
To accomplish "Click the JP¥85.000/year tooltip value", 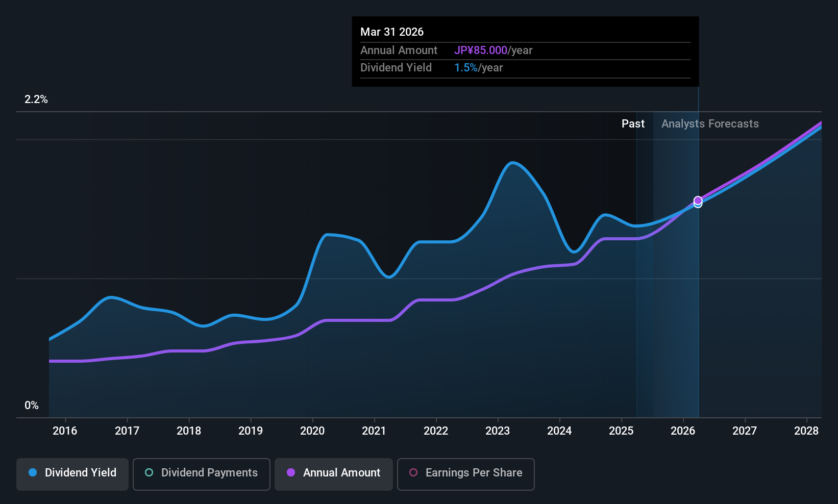I will click(494, 51).
